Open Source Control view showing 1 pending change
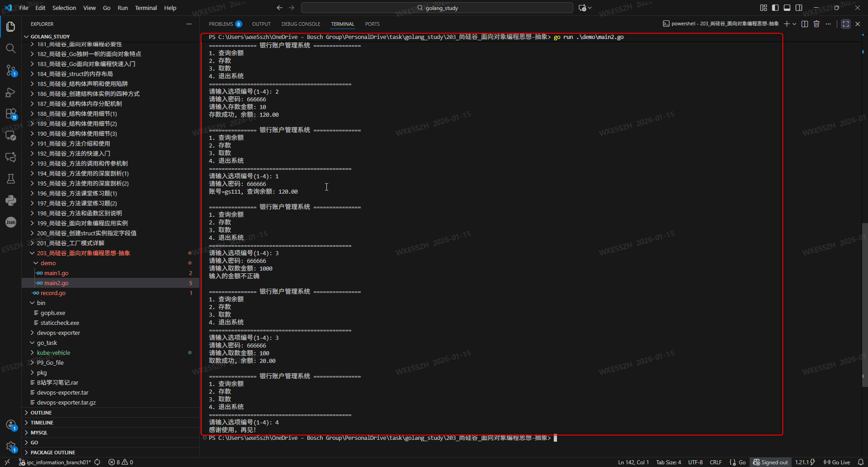The image size is (868, 467). coord(11,70)
